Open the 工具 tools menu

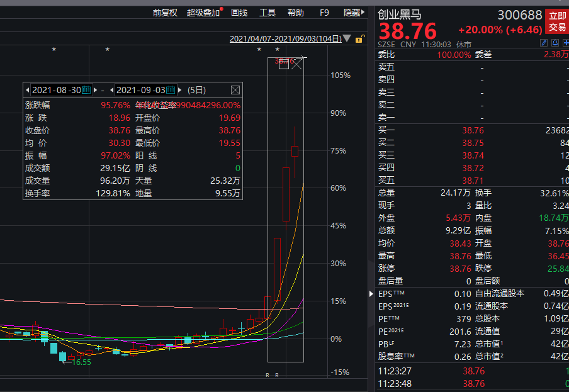268,13
